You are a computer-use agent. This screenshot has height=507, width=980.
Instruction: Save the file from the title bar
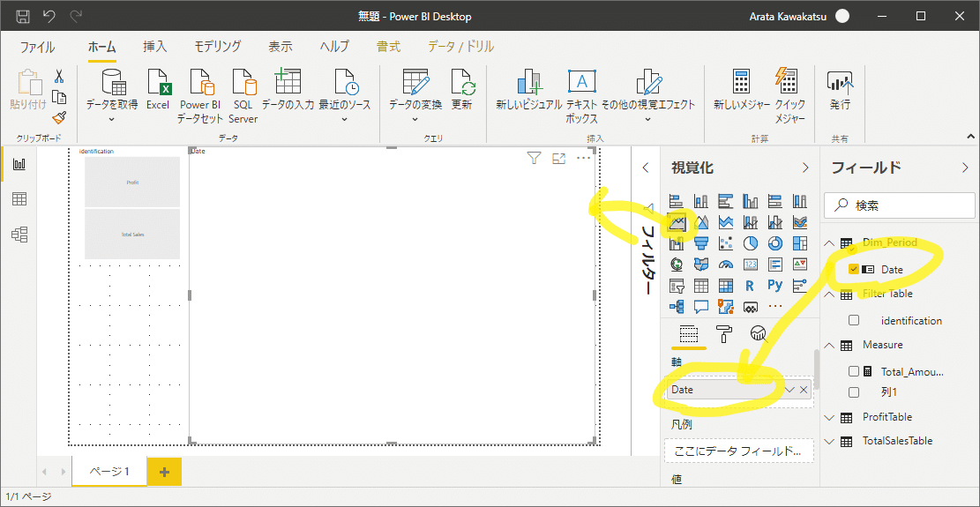[x=23, y=16]
